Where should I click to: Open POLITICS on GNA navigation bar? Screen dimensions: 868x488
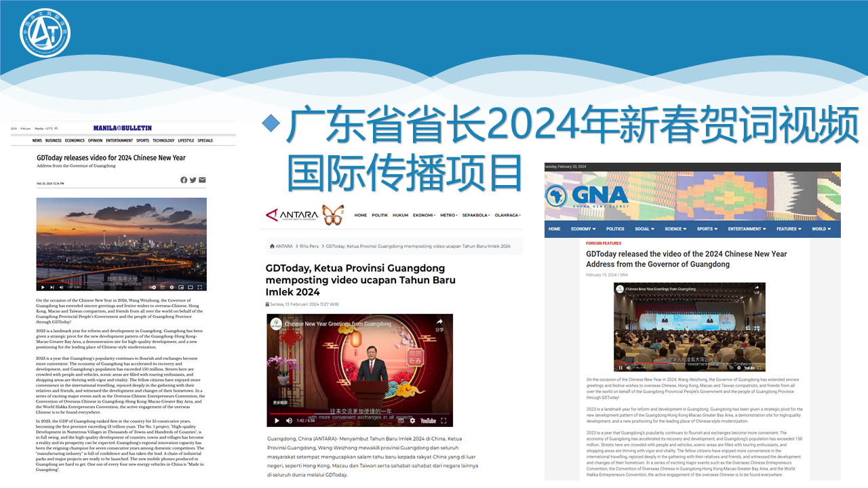point(615,229)
